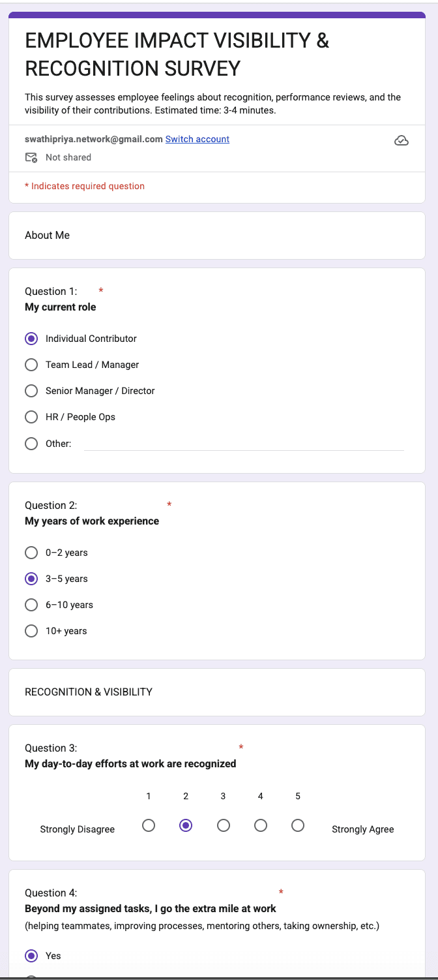This screenshot has height=980, width=438.
Task: Choose Senior Manager / Director role
Action: click(31, 391)
